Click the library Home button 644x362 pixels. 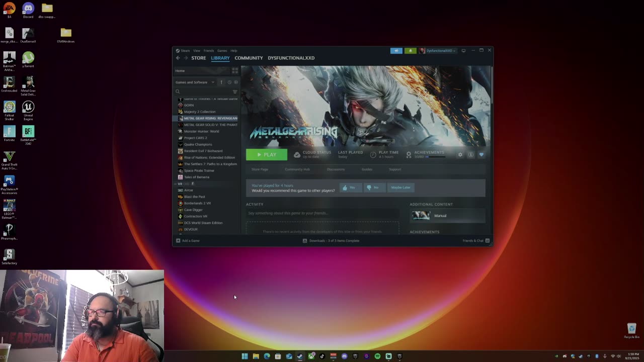201,71
